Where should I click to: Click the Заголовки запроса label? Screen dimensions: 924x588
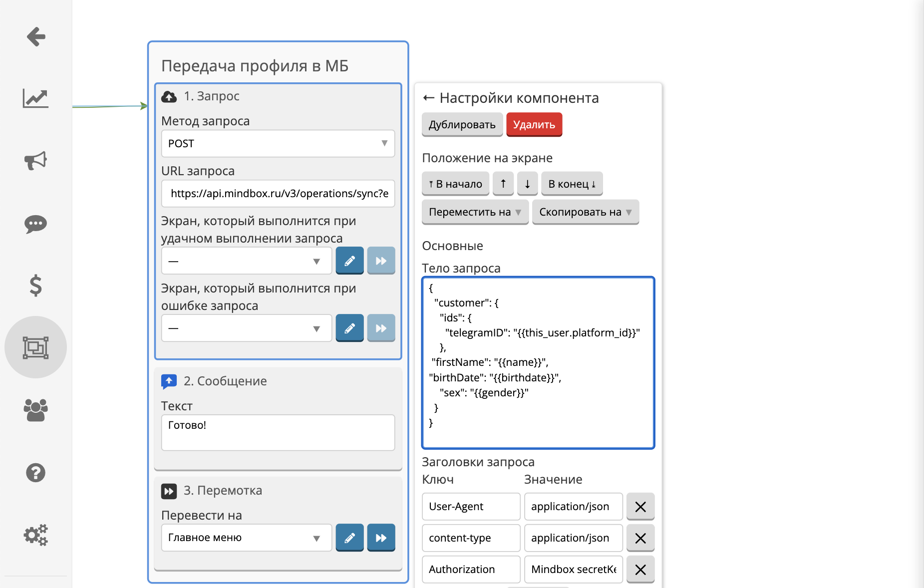[x=478, y=462]
